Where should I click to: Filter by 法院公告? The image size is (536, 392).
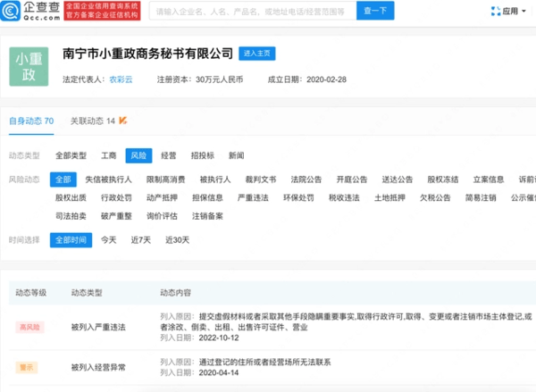coord(306,179)
